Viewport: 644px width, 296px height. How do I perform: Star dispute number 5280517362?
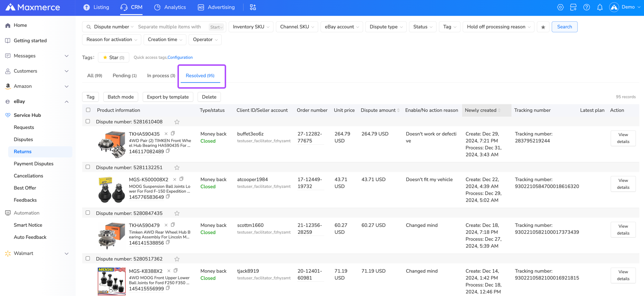point(177,259)
